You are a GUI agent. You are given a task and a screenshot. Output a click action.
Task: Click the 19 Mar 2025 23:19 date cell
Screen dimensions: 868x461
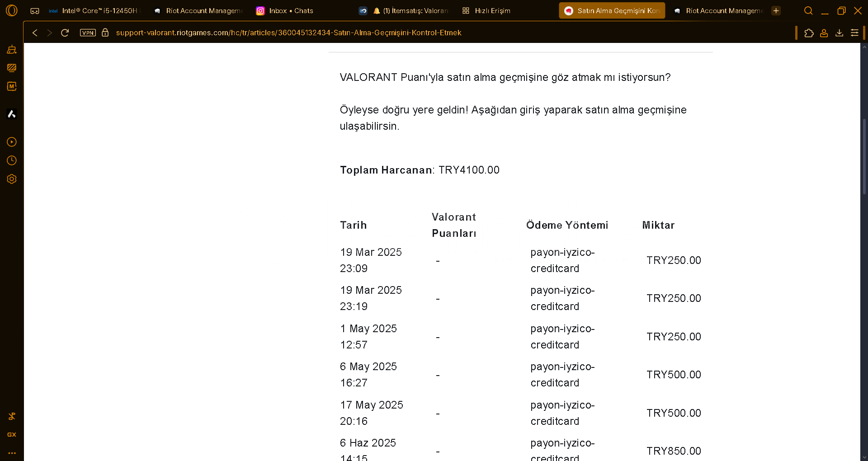click(x=371, y=298)
